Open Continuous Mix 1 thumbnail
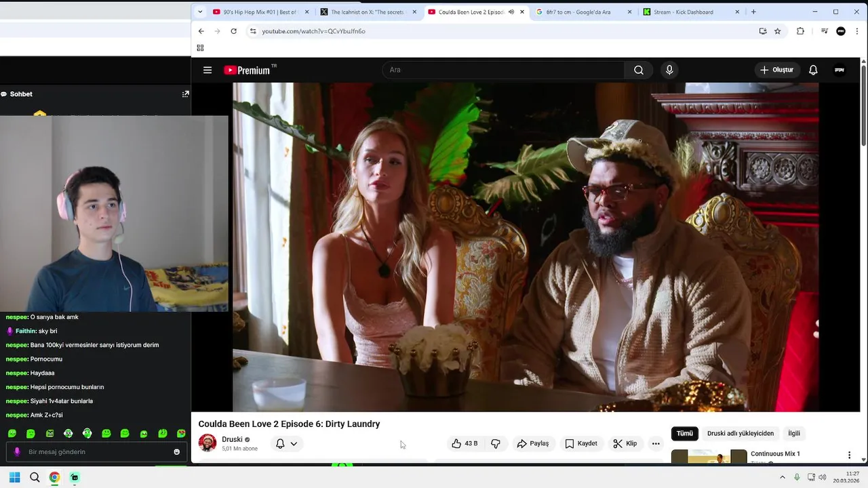 click(x=709, y=457)
